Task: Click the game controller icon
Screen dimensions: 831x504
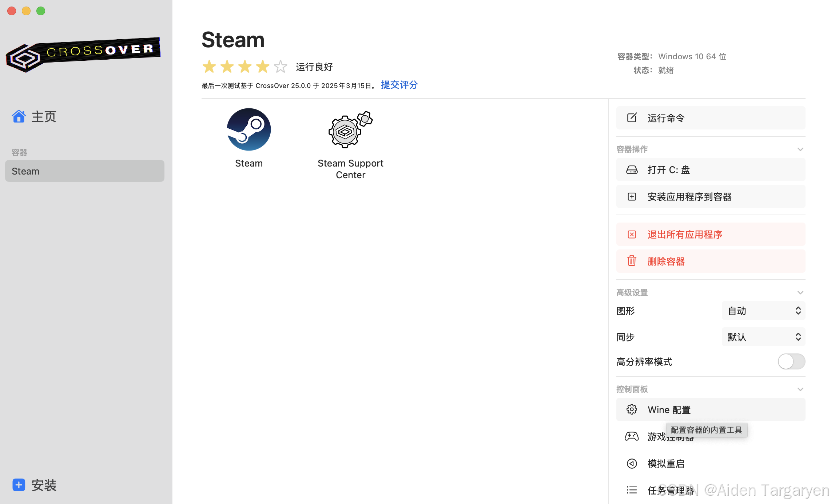Action: 632,436
